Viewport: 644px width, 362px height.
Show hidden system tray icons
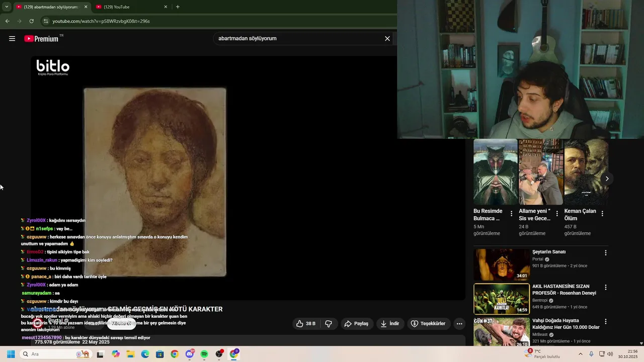coord(580,354)
